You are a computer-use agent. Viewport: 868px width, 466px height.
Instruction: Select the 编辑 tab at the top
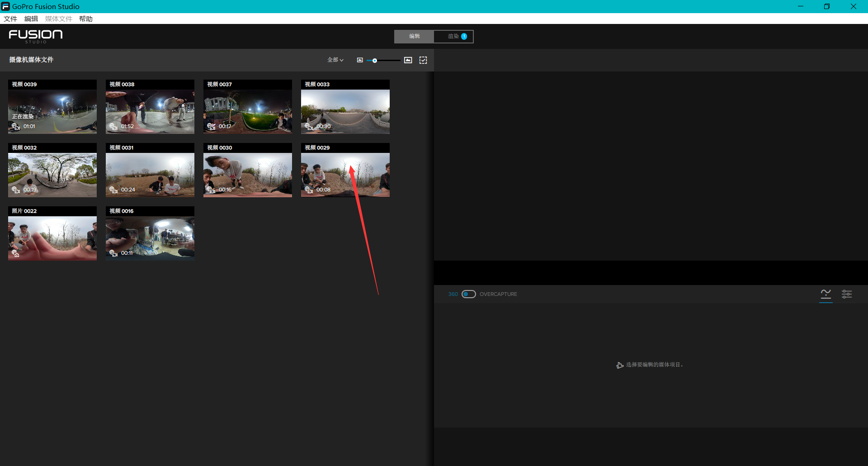click(414, 36)
